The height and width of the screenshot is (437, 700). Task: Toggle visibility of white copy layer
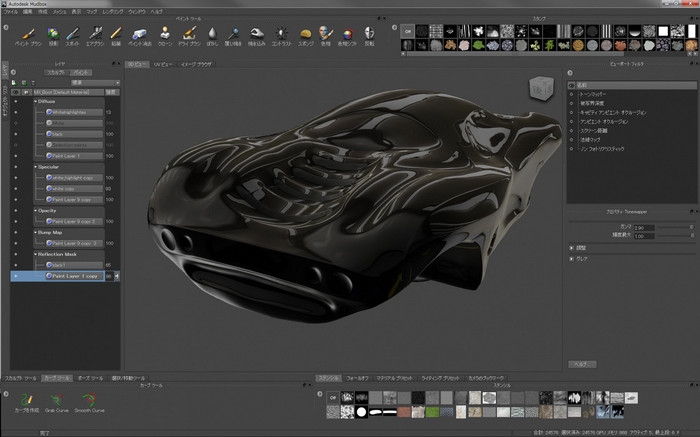15,187
